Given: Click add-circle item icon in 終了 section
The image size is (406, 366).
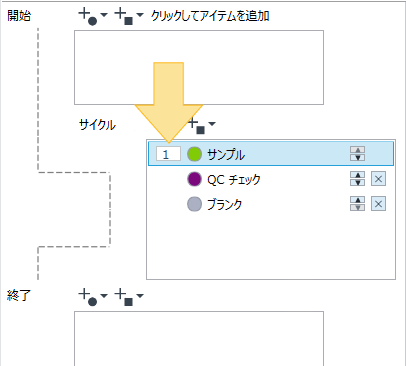Looking at the screenshot, I should click(x=88, y=297).
